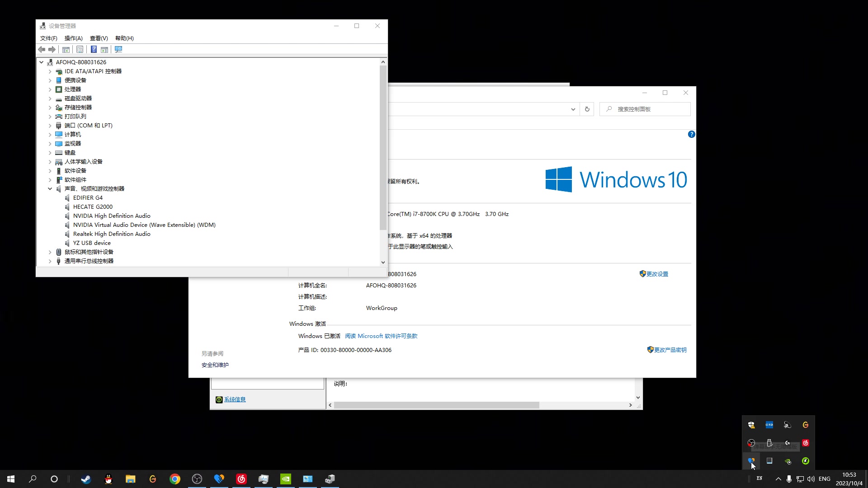Select the 鼠标和其他指针设备 category
The width and height of the screenshot is (868, 488).
click(x=89, y=252)
